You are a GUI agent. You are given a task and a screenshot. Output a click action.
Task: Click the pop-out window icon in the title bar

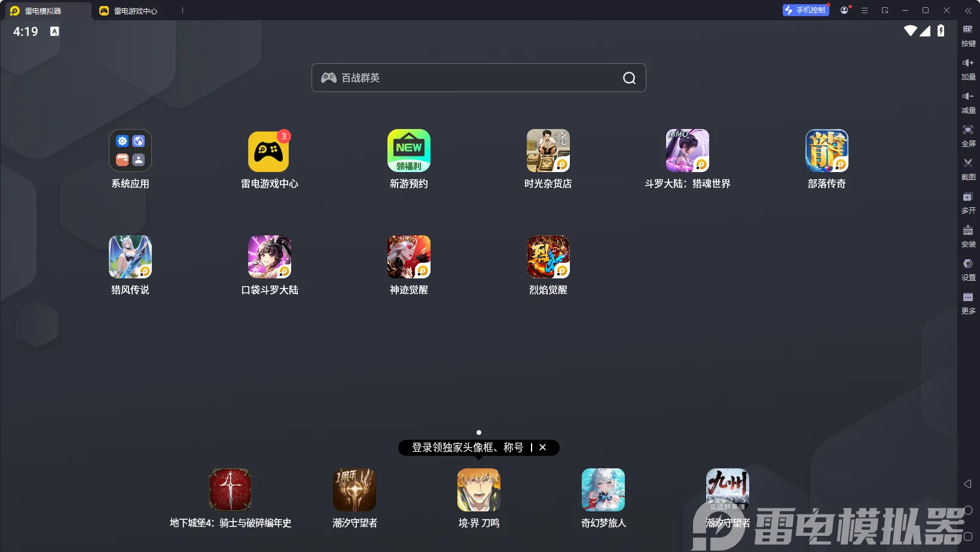pyautogui.click(x=885, y=10)
